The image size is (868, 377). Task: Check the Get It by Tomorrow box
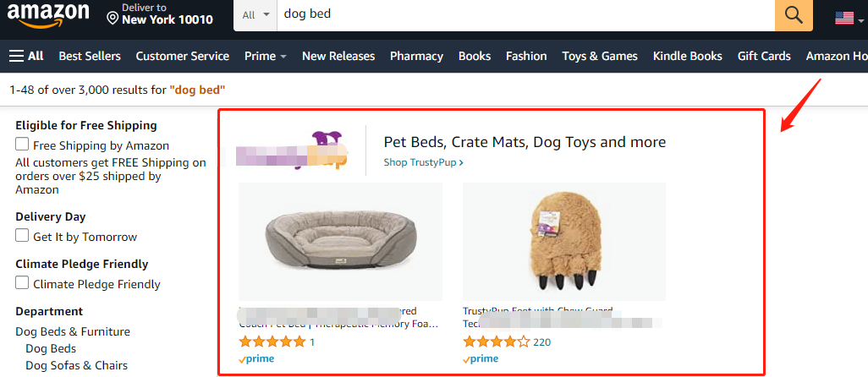click(22, 236)
